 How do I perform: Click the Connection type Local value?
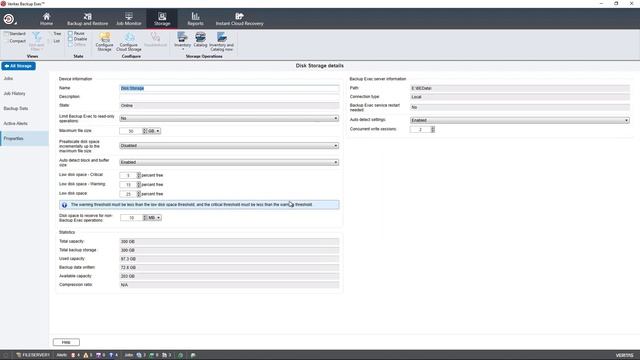click(520, 97)
